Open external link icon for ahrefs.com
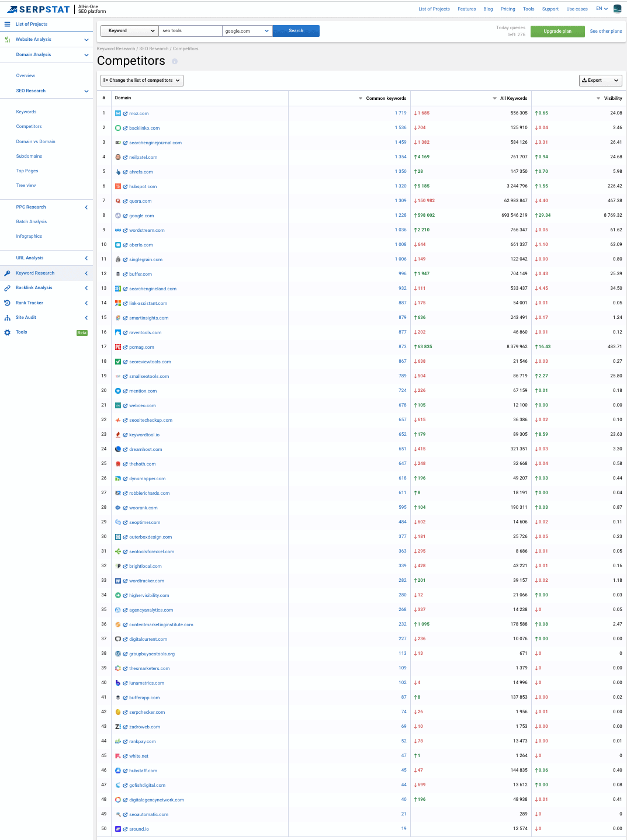Image resolution: width=627 pixels, height=840 pixels. (125, 172)
